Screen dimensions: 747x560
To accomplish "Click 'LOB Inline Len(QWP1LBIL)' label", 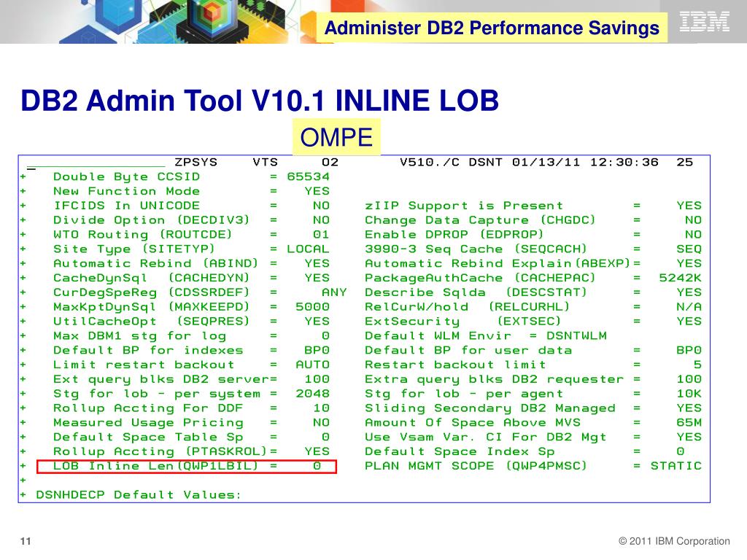I will pos(155,466).
